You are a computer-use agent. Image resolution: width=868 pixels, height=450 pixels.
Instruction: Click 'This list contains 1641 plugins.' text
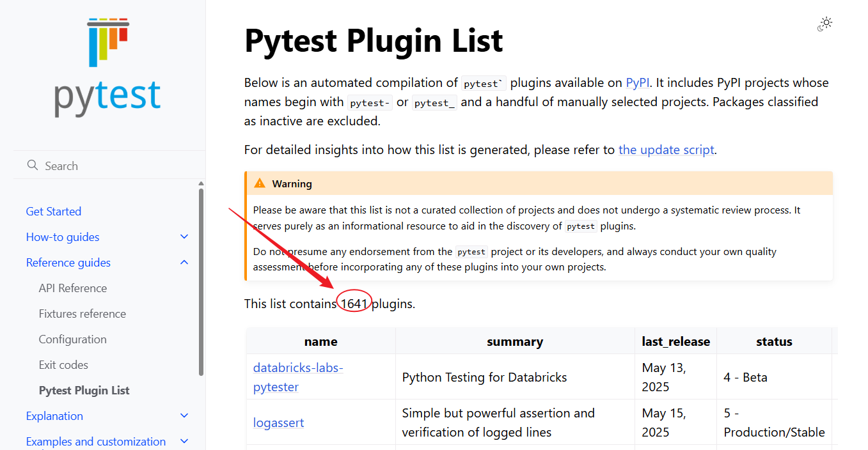tap(330, 304)
